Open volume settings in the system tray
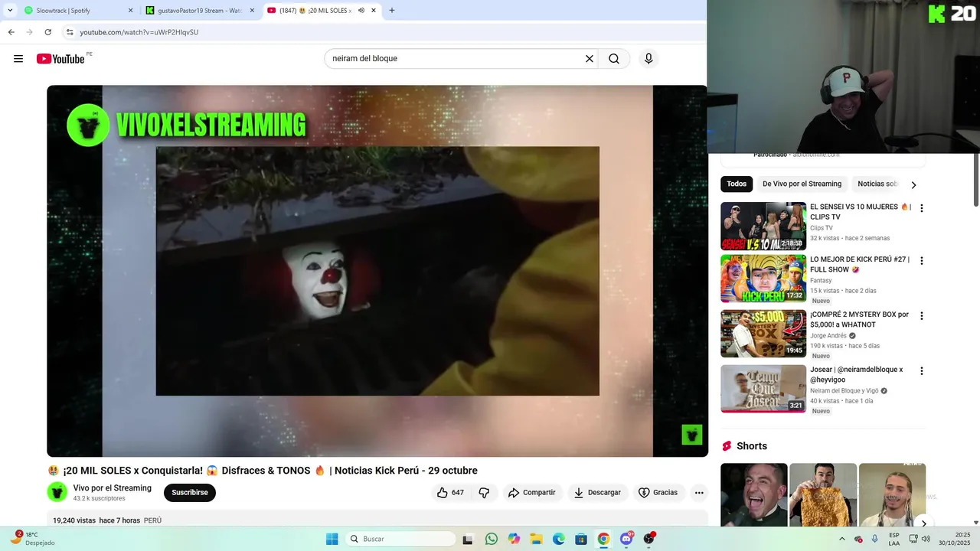Viewport: 980px width, 551px height. [926, 539]
